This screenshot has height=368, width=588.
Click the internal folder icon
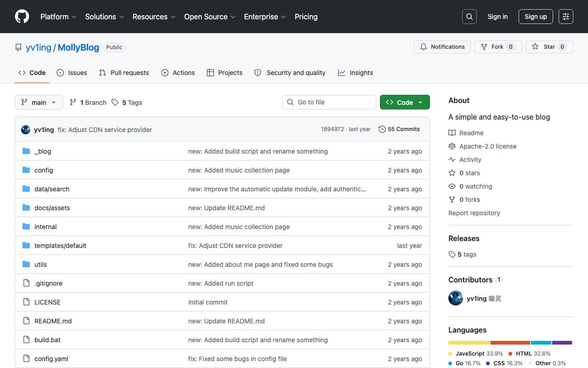[x=26, y=227]
